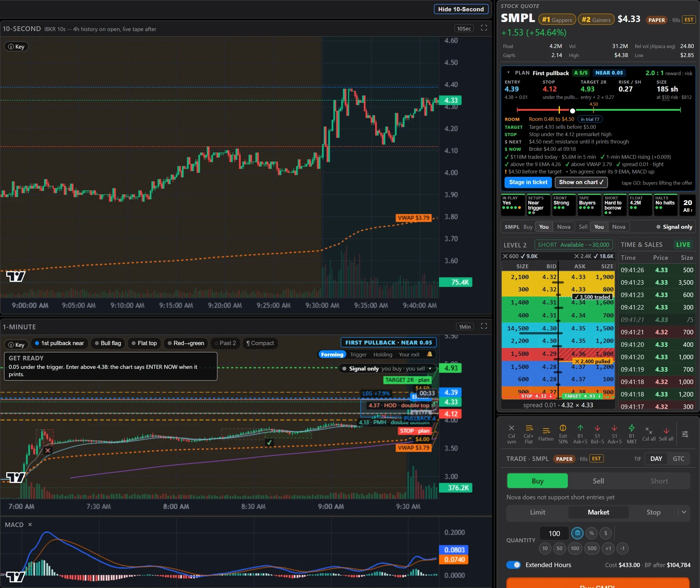The width and height of the screenshot is (700, 588).
Task: Set Sell routing to Nova
Action: [x=618, y=227]
